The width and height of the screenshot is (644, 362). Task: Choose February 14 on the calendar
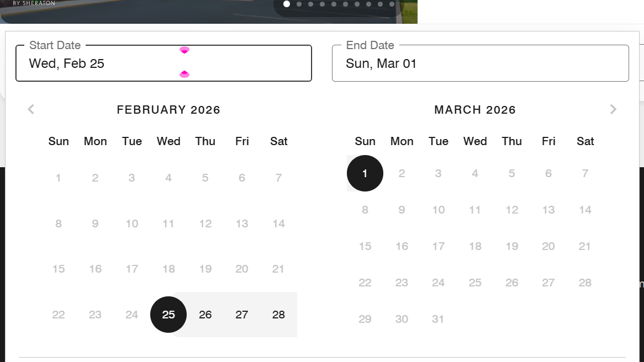coord(278,223)
